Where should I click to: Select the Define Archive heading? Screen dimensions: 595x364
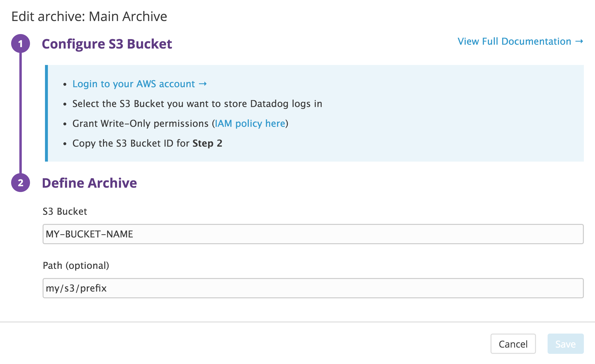(89, 183)
